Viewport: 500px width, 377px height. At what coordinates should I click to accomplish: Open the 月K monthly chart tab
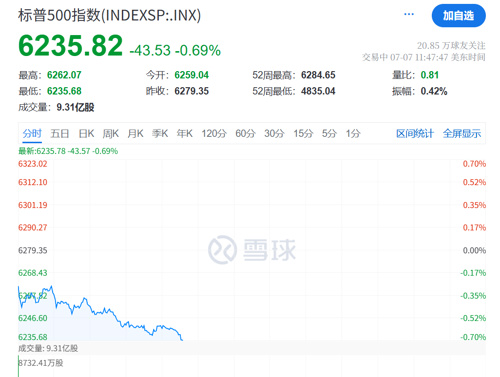(135, 134)
